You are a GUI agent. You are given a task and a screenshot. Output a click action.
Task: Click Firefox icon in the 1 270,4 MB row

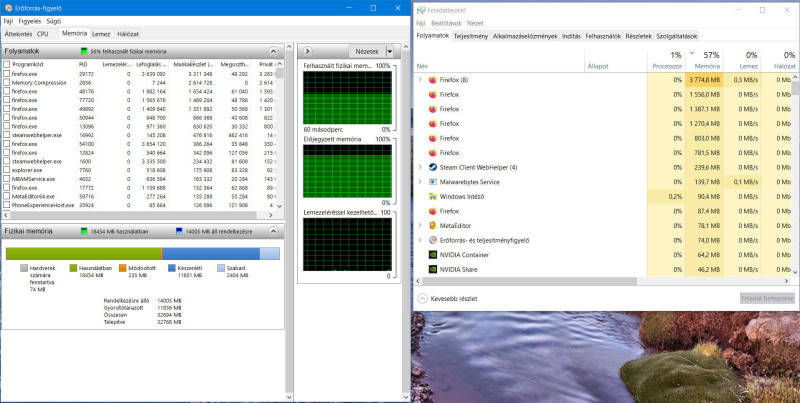click(433, 123)
